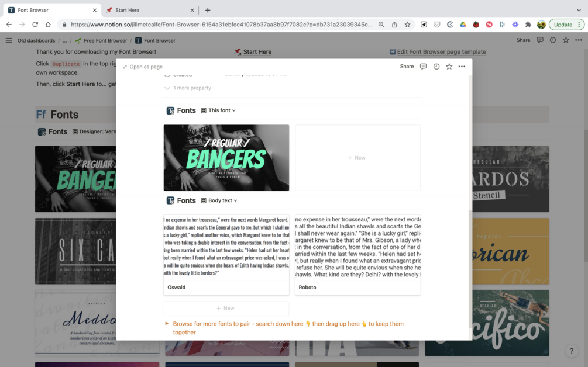
Task: Close the 'Start Here' tab
Action: 192,10
